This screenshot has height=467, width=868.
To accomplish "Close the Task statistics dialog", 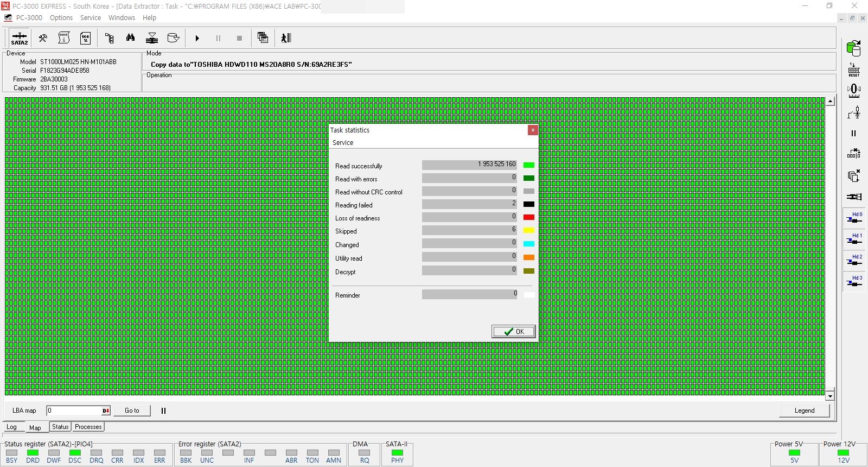I will pos(533,130).
